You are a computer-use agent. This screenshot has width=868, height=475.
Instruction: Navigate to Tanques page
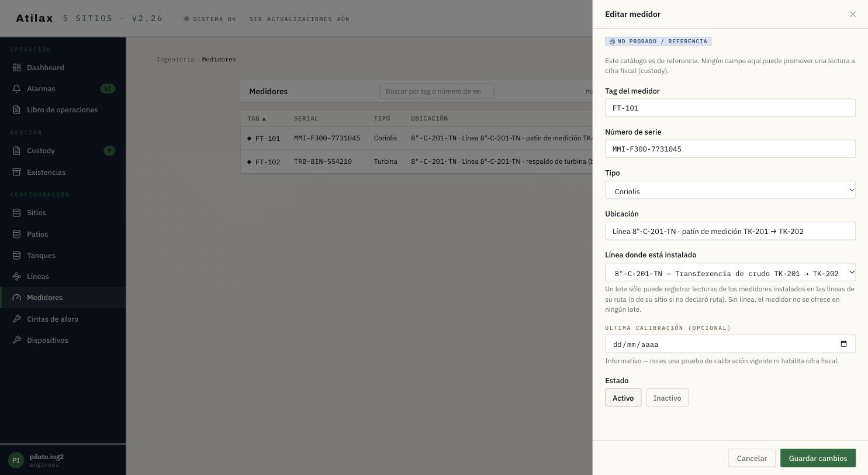point(63,256)
